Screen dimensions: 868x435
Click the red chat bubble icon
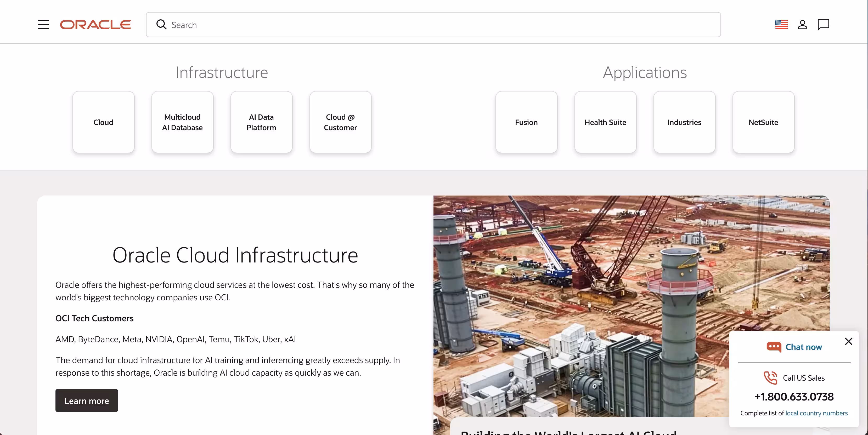tap(774, 347)
